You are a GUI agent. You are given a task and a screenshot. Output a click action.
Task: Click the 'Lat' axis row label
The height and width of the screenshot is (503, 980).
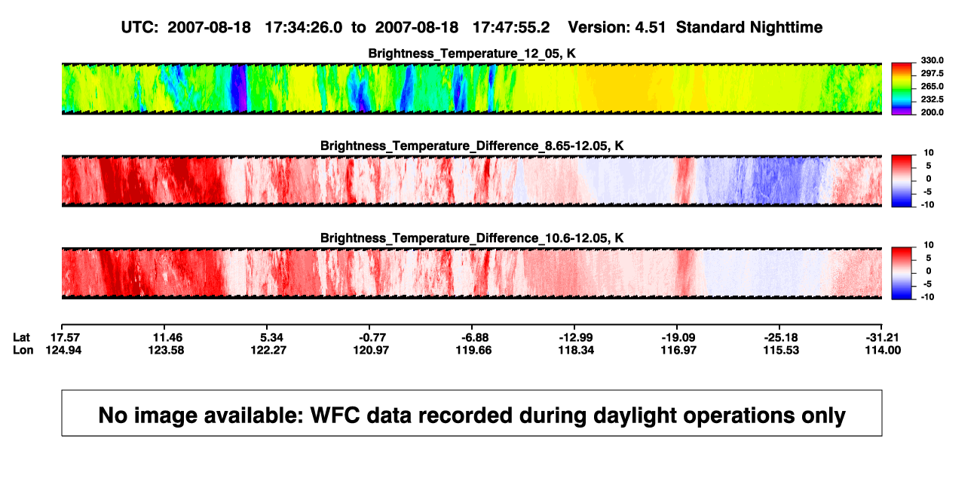click(x=23, y=336)
